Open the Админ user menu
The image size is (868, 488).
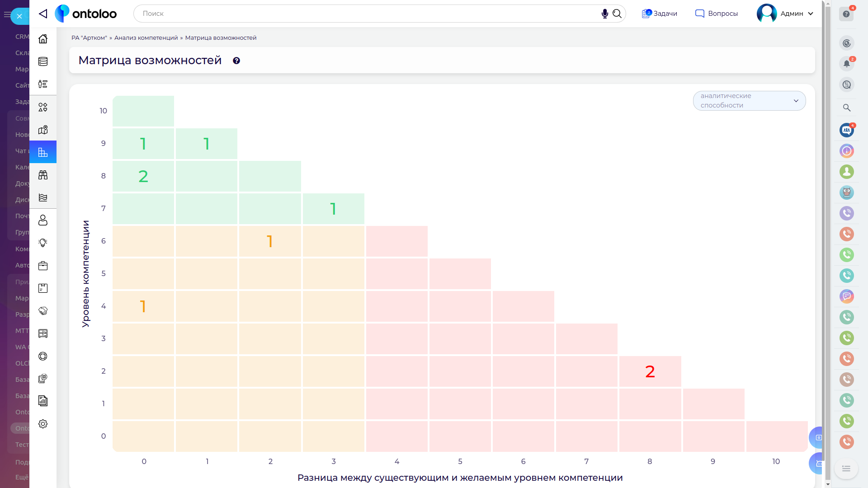tap(786, 14)
